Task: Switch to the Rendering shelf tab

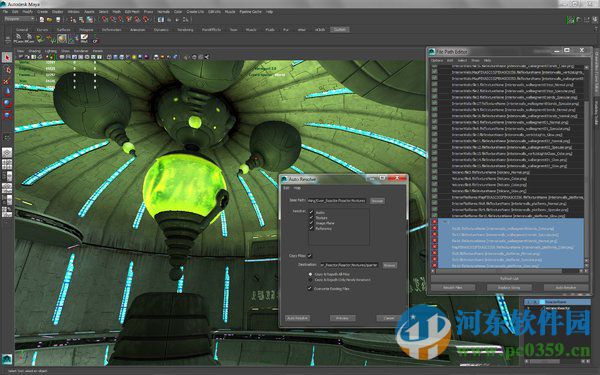Action: click(x=185, y=29)
